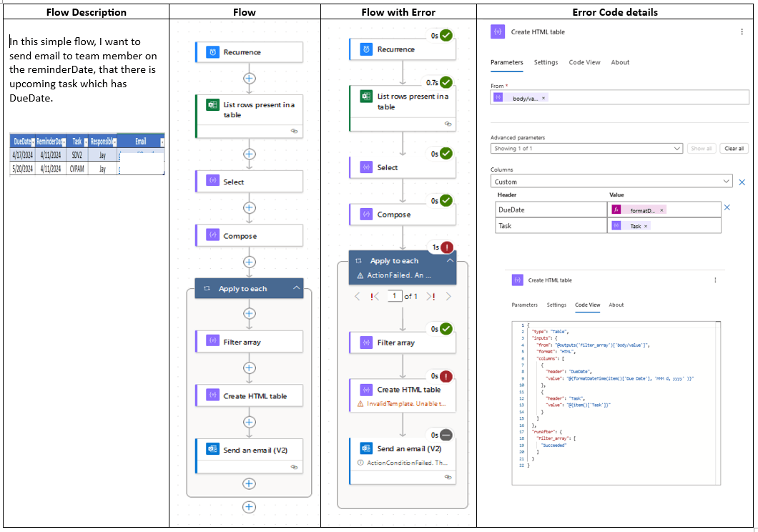
Task: Open the Columns dropdown set to Custom
Action: tap(611, 181)
